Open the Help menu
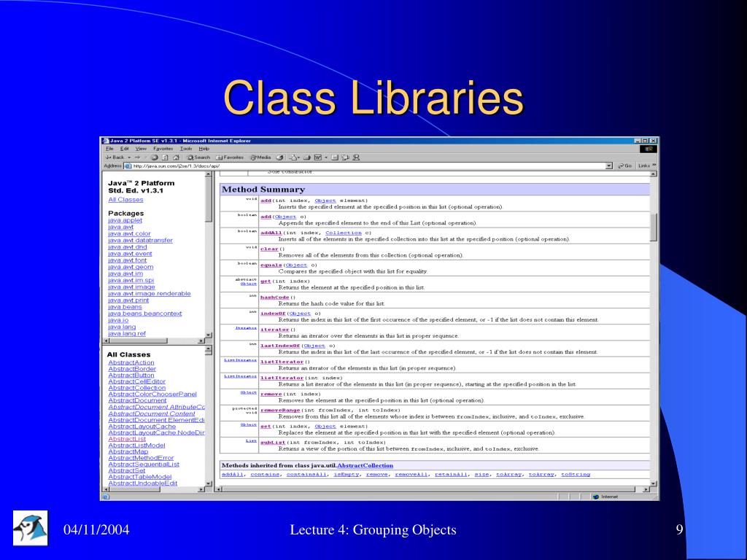 click(204, 149)
